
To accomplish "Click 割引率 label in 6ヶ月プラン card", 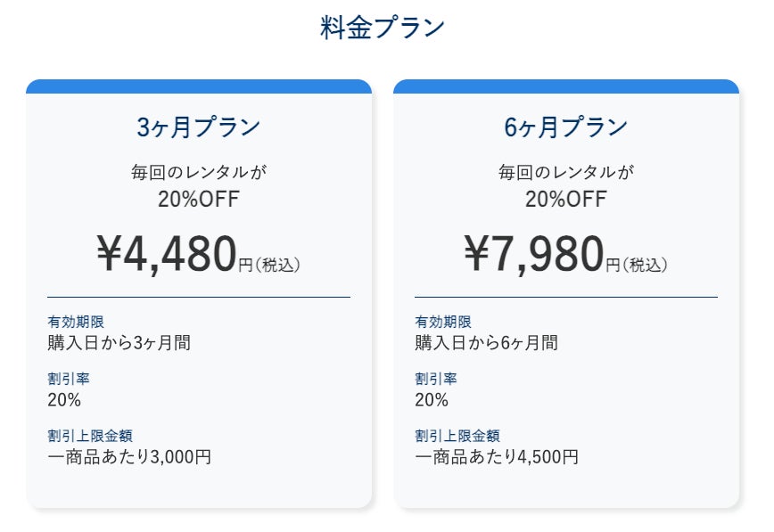I will (x=436, y=379).
